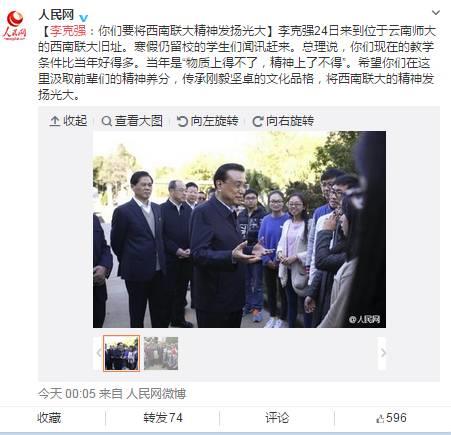This screenshot has width=451, height=435.
Task: Click the magnifier icon for 查看大图
Action: [106, 121]
